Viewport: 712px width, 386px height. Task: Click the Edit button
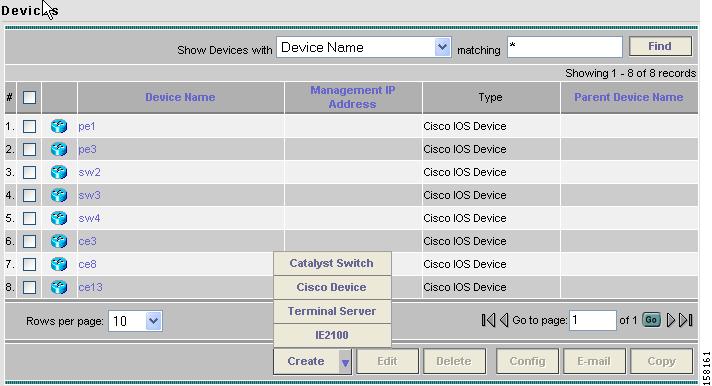pos(387,361)
